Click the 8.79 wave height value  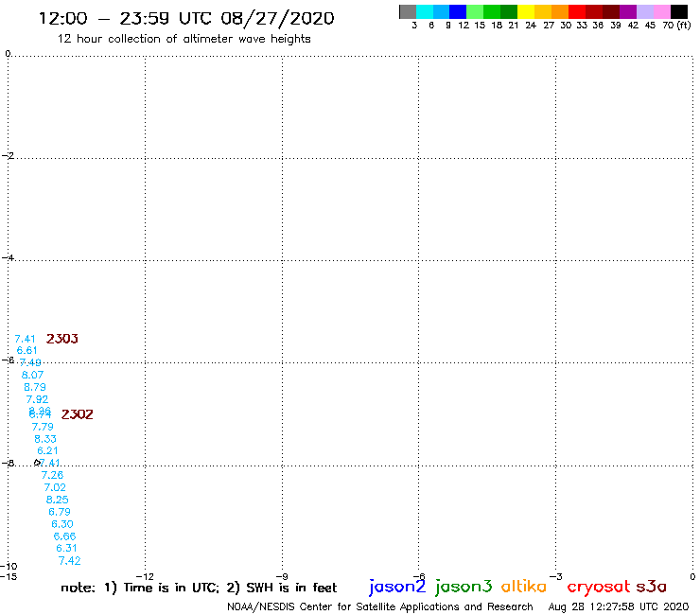coord(35,387)
